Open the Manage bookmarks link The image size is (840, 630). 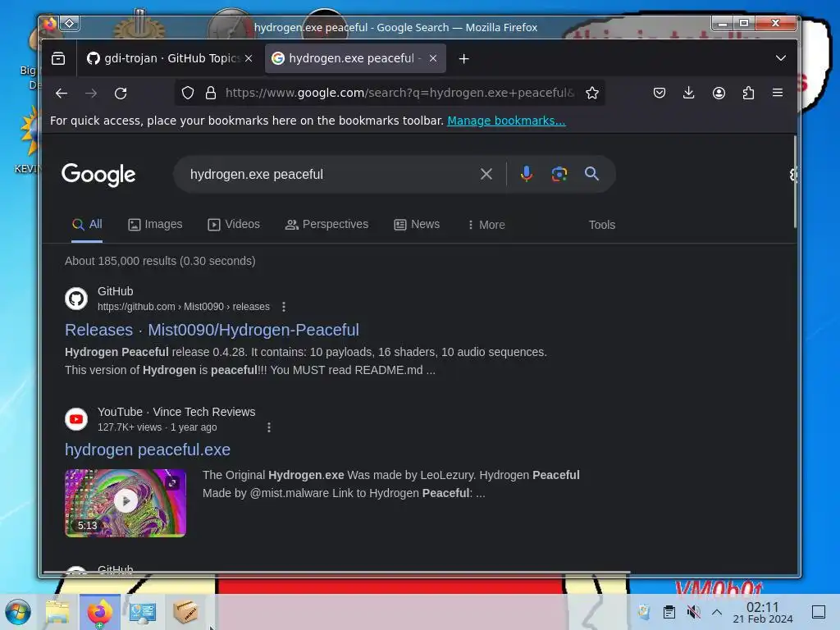pos(506,121)
